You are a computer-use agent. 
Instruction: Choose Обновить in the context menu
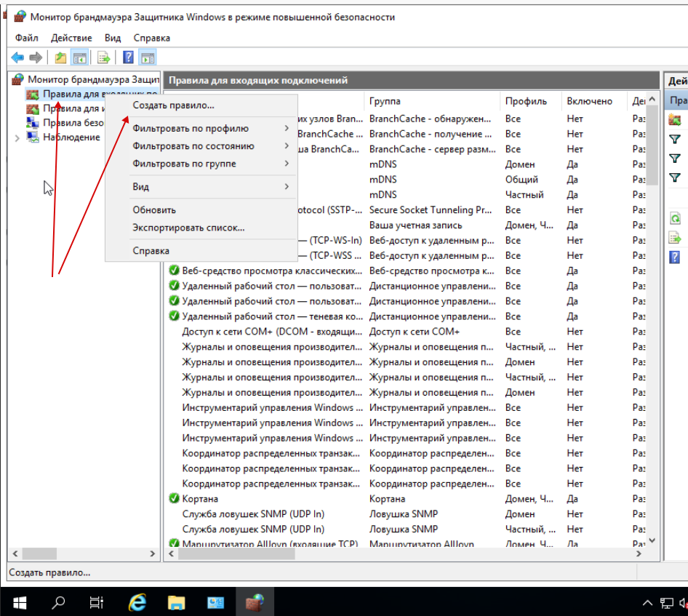tap(201, 209)
